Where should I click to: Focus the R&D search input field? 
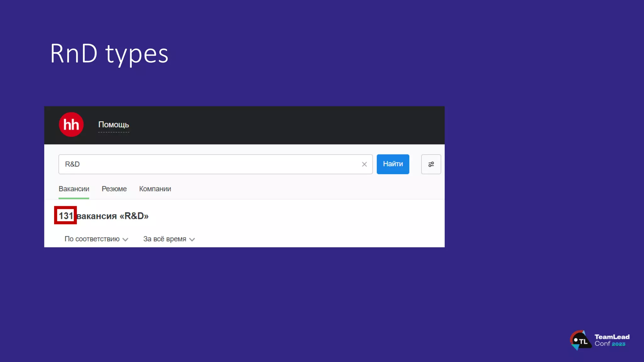click(x=208, y=164)
